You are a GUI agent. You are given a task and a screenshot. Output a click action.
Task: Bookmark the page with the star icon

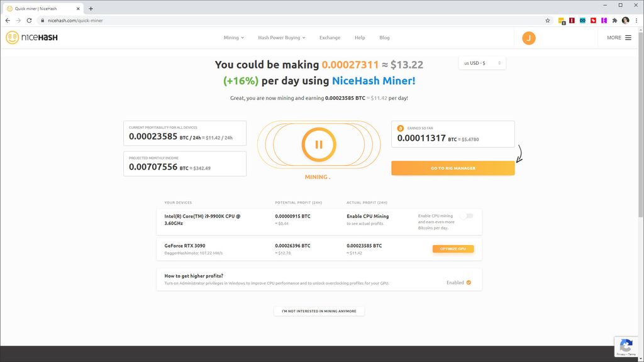[547, 20]
